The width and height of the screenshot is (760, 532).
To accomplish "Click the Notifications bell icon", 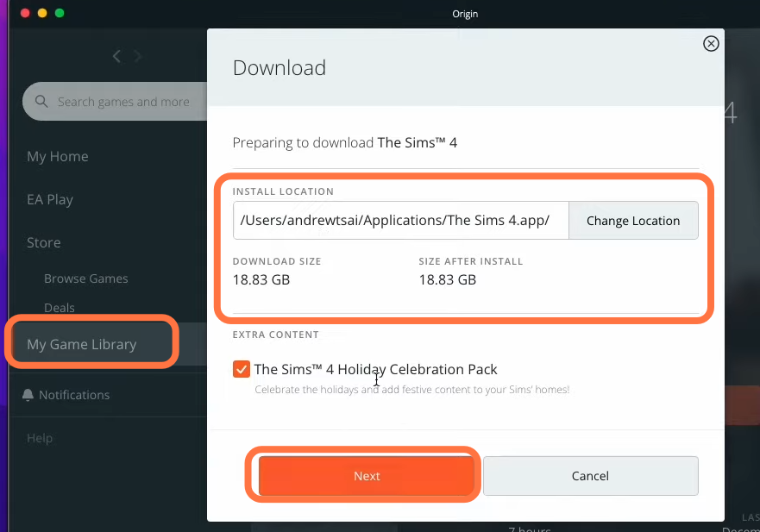I will click(x=28, y=395).
